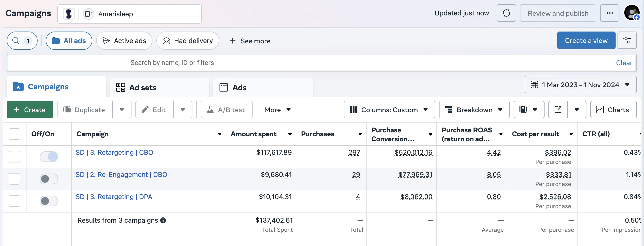
Task: Click the info icon beside Results from 3 campaigns
Action: (163, 220)
